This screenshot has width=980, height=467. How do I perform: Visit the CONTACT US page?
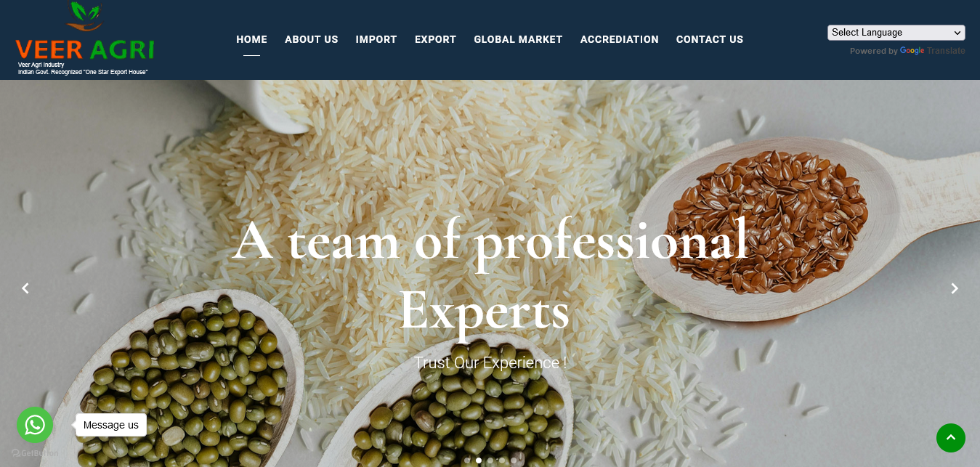[710, 39]
